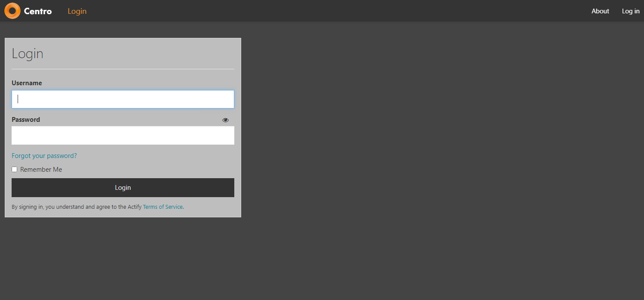Open the Login tab in navbar

pyautogui.click(x=77, y=11)
